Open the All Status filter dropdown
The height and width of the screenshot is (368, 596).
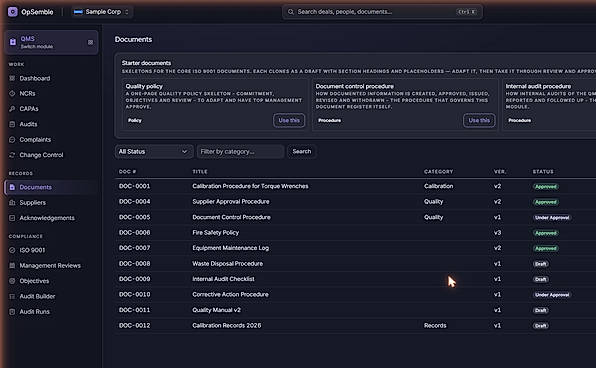tap(154, 152)
